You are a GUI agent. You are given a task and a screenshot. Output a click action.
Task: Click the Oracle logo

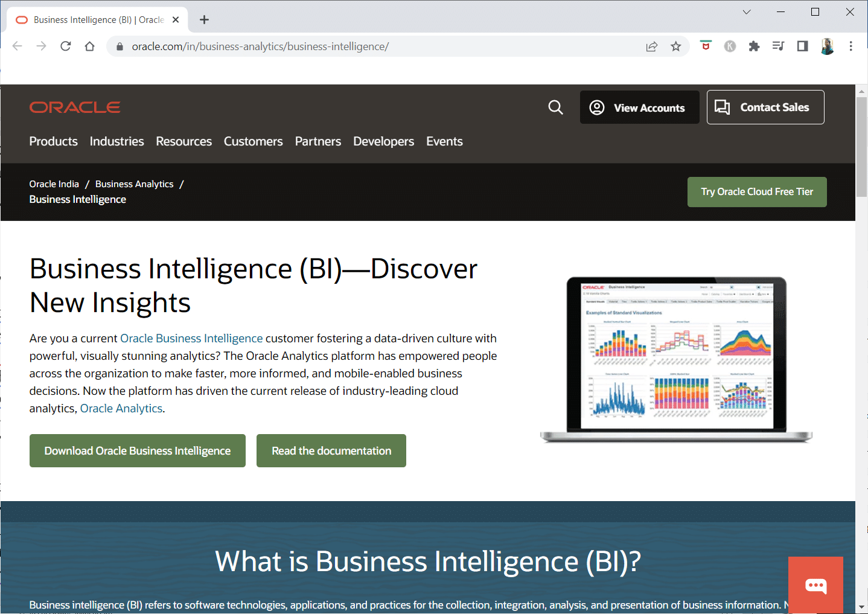75,107
